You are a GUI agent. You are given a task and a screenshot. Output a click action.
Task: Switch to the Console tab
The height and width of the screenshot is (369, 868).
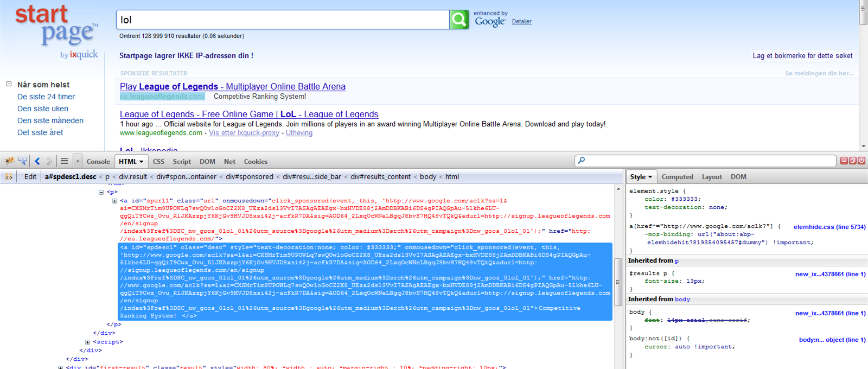98,162
